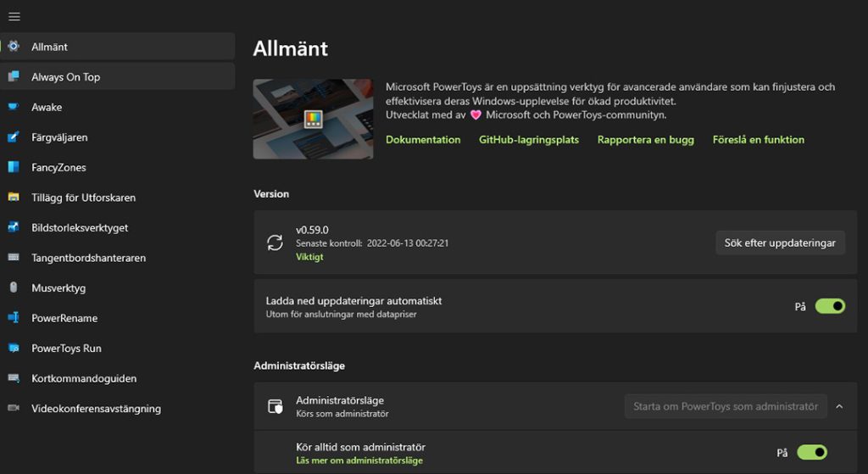This screenshot has height=474, width=868.
Task: Click the refresh icon beside version v0.59.0
Action: [275, 243]
